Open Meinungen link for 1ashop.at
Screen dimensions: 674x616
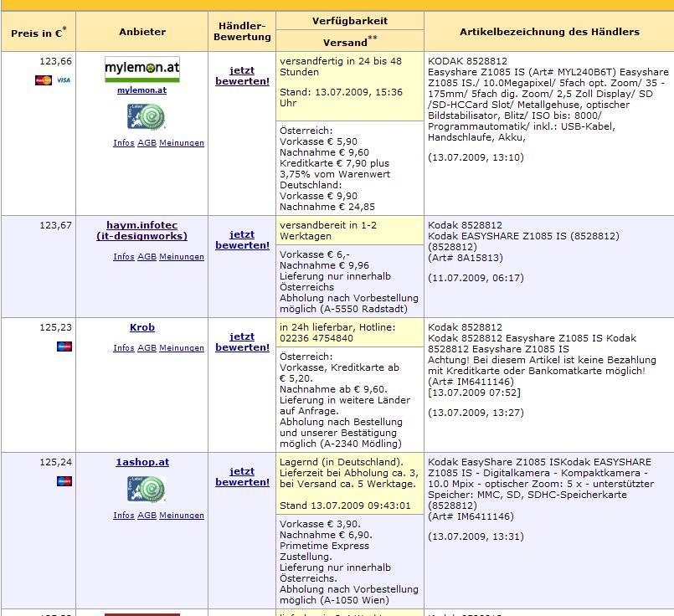point(182,516)
